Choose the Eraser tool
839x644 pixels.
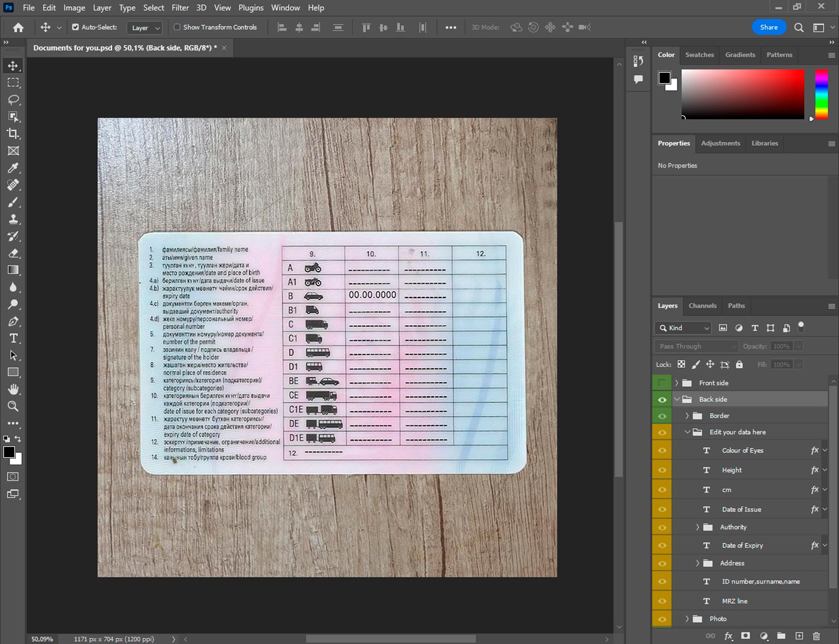13,253
